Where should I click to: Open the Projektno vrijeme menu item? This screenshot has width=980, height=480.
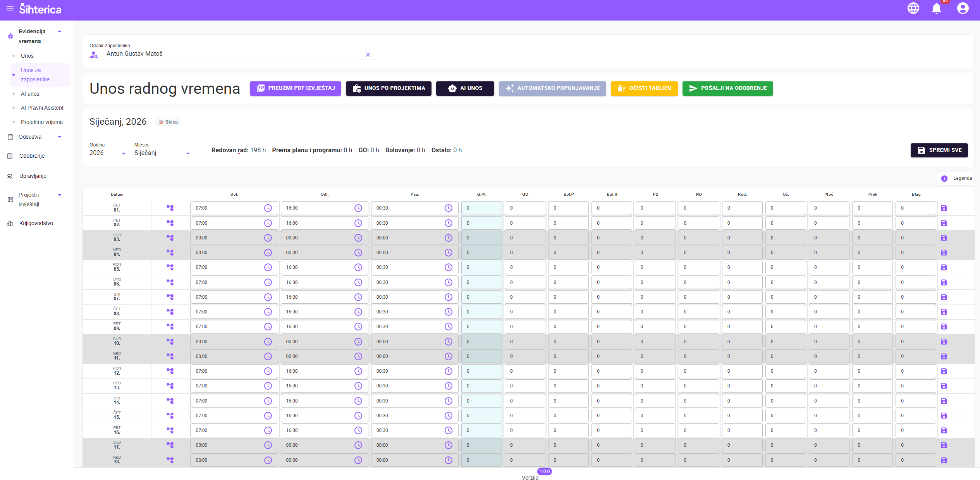coord(41,122)
